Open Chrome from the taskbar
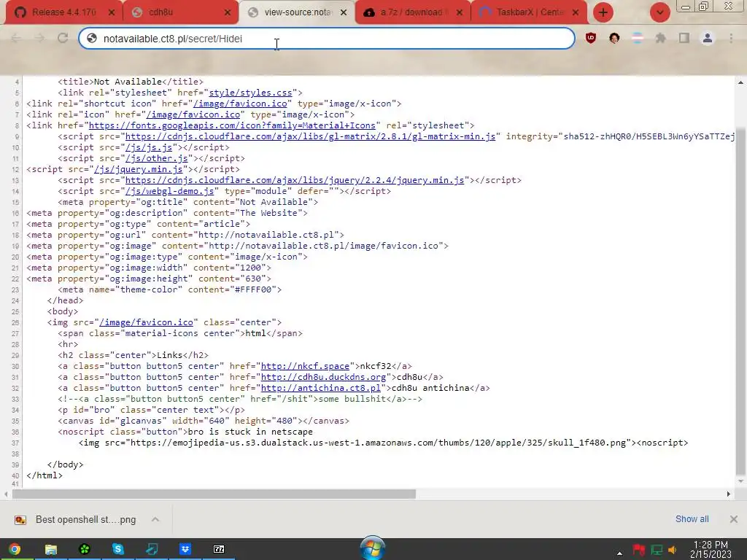The height and width of the screenshot is (560, 747). point(15,549)
